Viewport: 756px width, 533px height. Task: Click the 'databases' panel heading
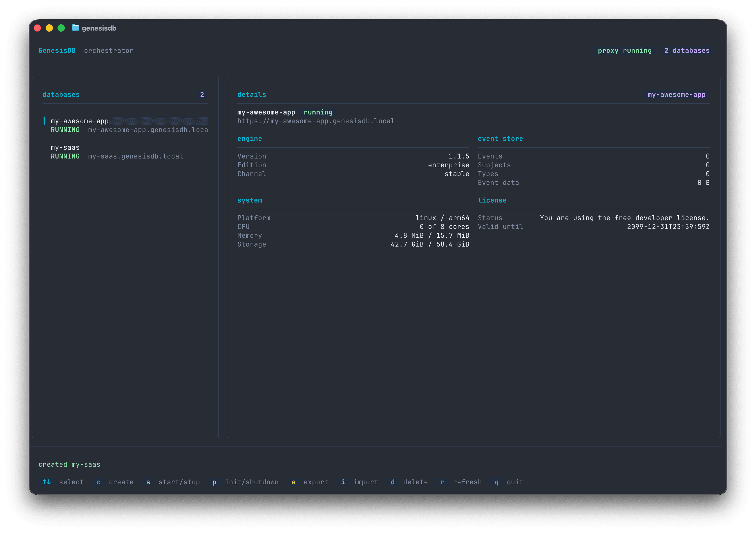point(61,95)
